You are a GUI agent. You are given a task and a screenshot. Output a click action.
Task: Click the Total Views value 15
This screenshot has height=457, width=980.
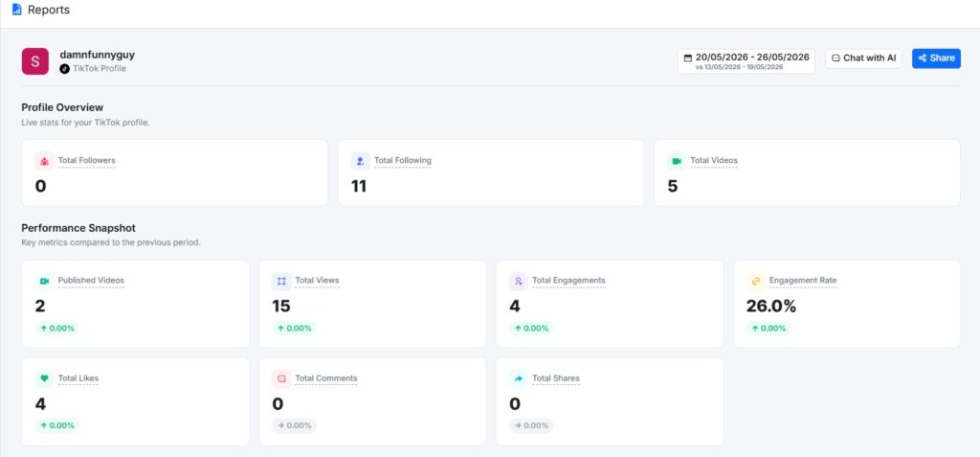[281, 307]
